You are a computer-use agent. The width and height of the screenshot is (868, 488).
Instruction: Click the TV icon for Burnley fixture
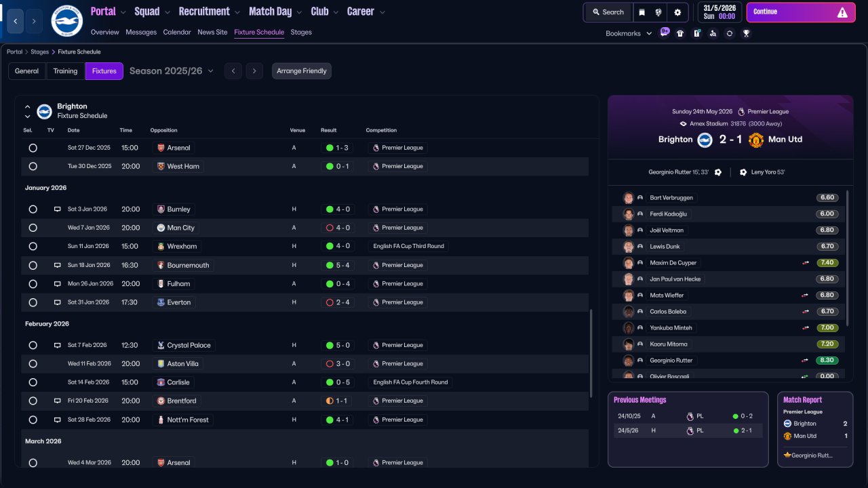coord(58,209)
